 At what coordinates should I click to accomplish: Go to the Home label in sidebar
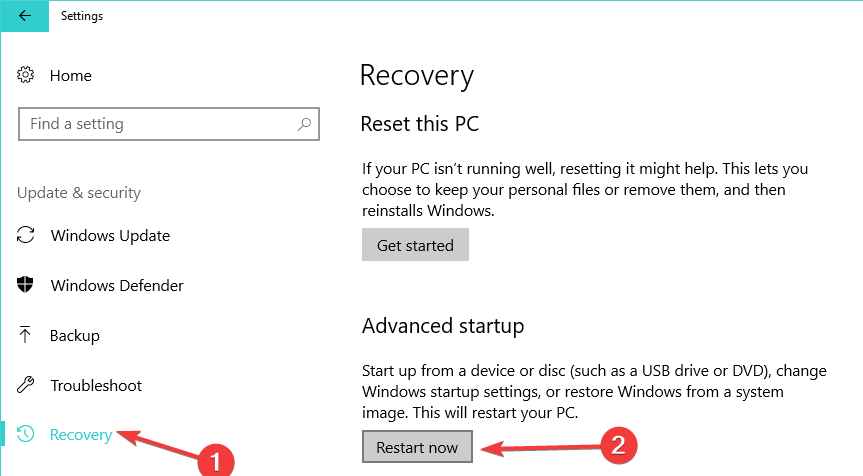click(70, 75)
